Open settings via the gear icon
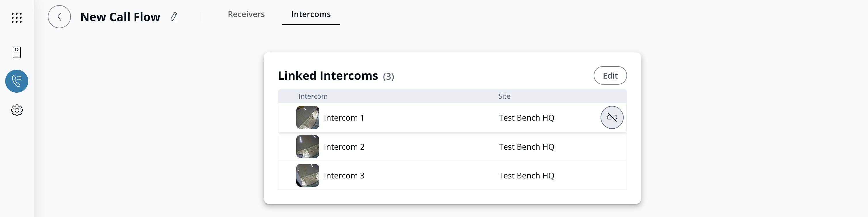868x217 pixels. [x=16, y=110]
